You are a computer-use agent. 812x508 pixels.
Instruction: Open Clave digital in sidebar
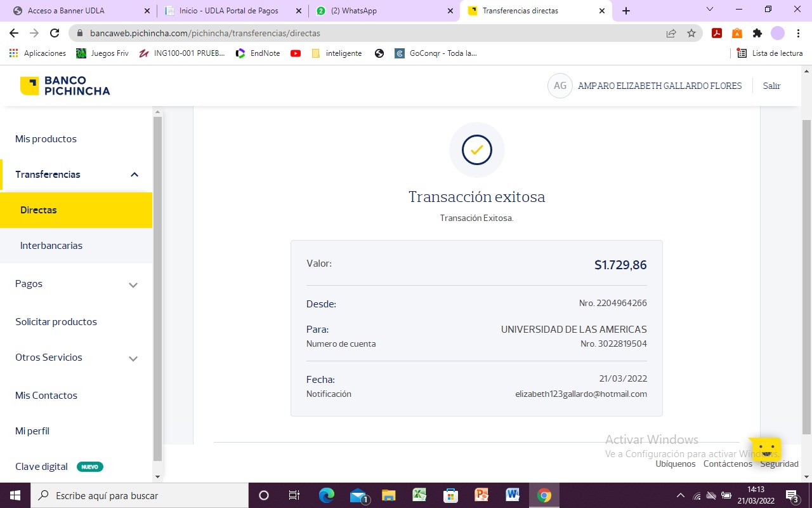(x=42, y=467)
